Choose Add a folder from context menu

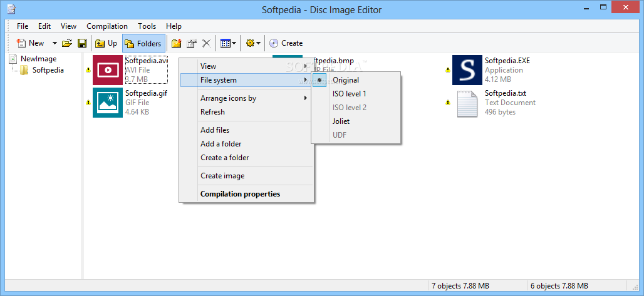pos(246,144)
